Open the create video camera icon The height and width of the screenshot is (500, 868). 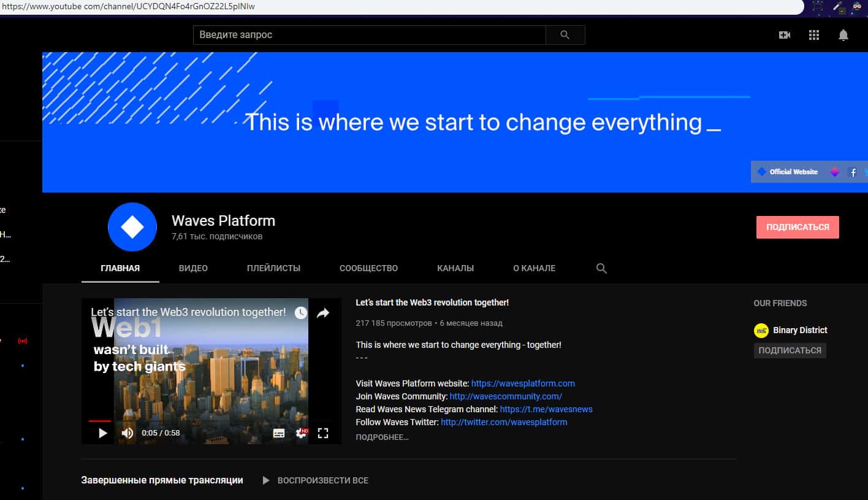[x=784, y=35]
